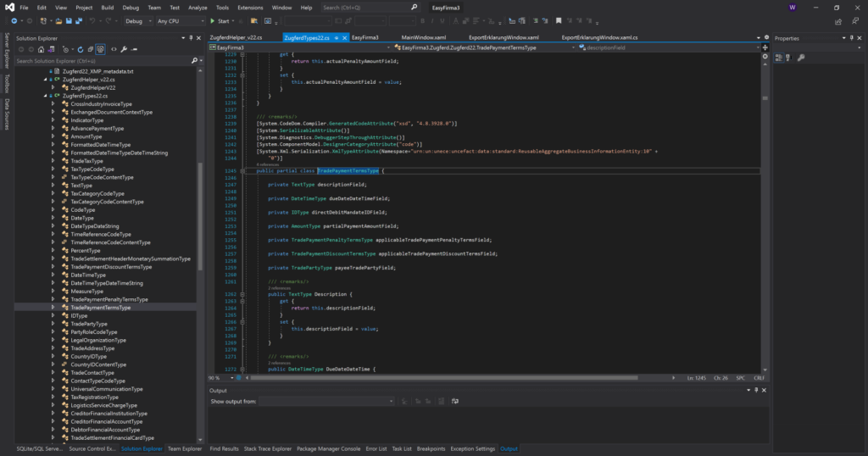Open the user account avatar W
868x456 pixels.
793,8
